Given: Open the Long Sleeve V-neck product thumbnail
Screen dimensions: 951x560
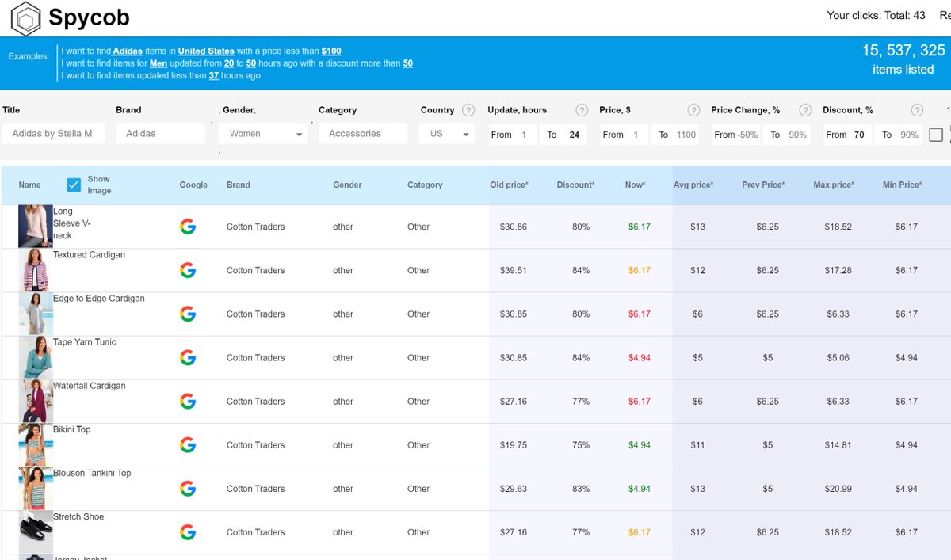Looking at the screenshot, I should (x=35, y=227).
